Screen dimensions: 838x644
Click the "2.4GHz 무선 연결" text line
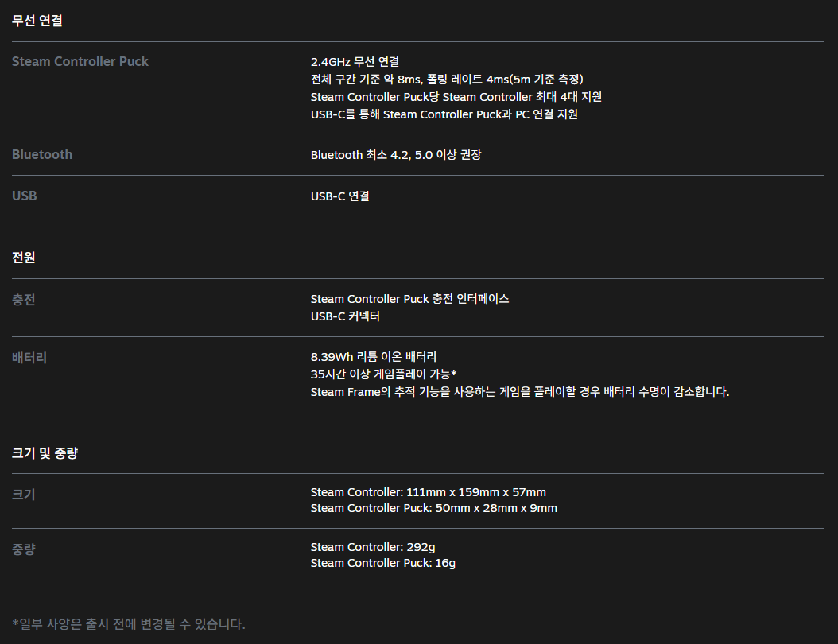355,61
